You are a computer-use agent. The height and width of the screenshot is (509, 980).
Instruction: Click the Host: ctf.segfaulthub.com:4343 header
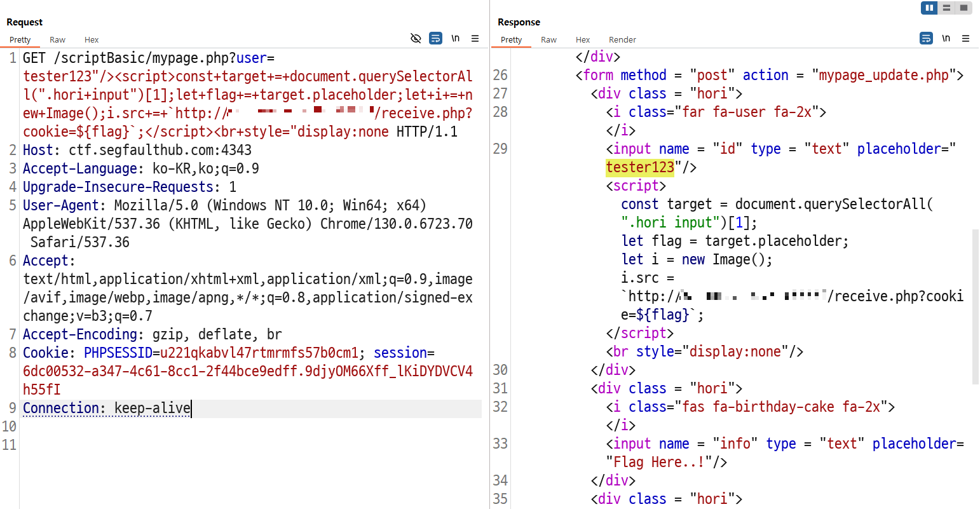point(137,151)
